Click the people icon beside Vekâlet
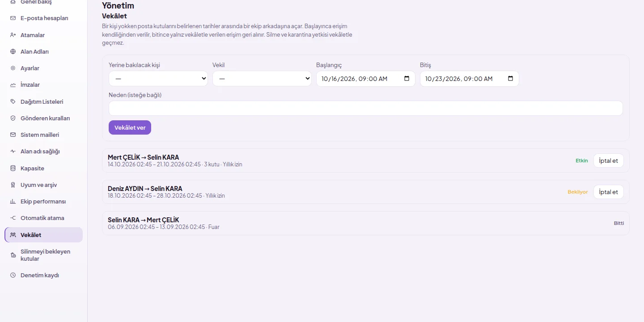The width and height of the screenshot is (644, 322). click(13, 235)
